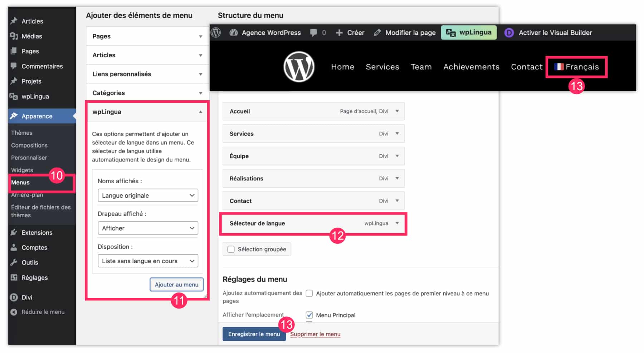Click the pencil icon for Modifier la page
The width and height of the screenshot is (644, 353).
pyautogui.click(x=377, y=33)
